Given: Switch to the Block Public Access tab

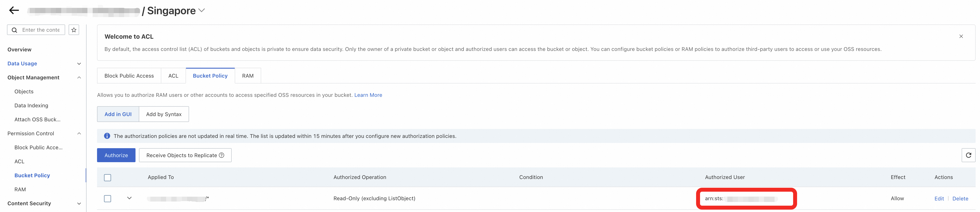Looking at the screenshot, I should coord(129,76).
